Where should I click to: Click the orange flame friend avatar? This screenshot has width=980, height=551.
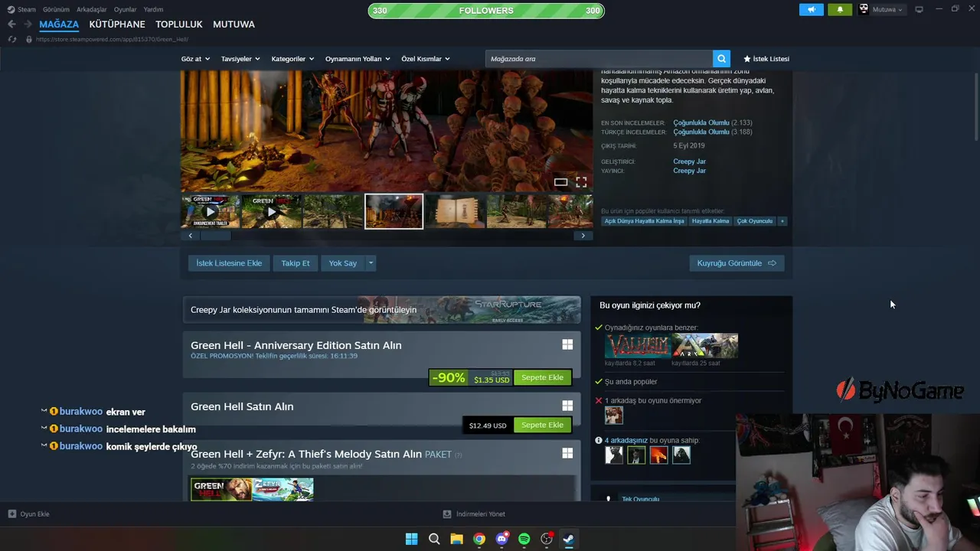(x=658, y=455)
